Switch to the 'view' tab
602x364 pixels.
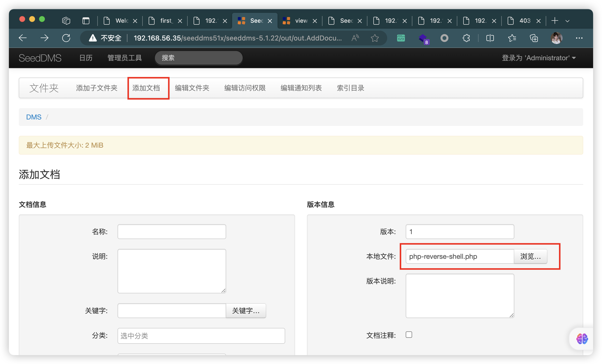click(299, 21)
